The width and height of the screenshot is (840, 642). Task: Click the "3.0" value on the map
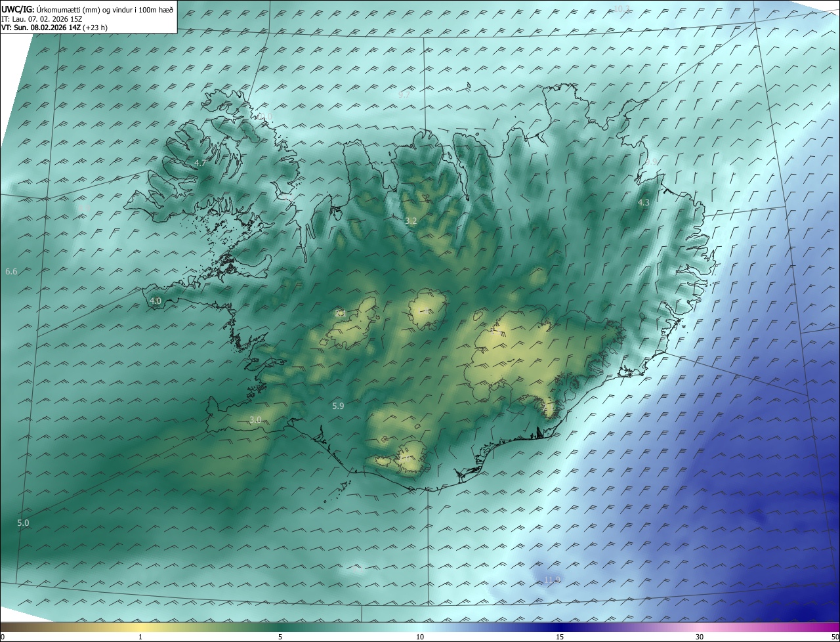point(256,419)
